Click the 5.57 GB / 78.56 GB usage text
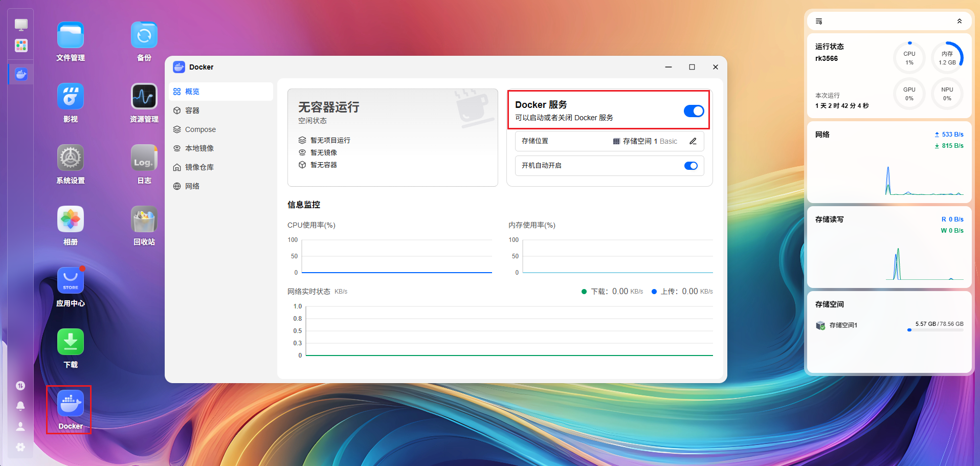980x466 pixels. pyautogui.click(x=939, y=324)
